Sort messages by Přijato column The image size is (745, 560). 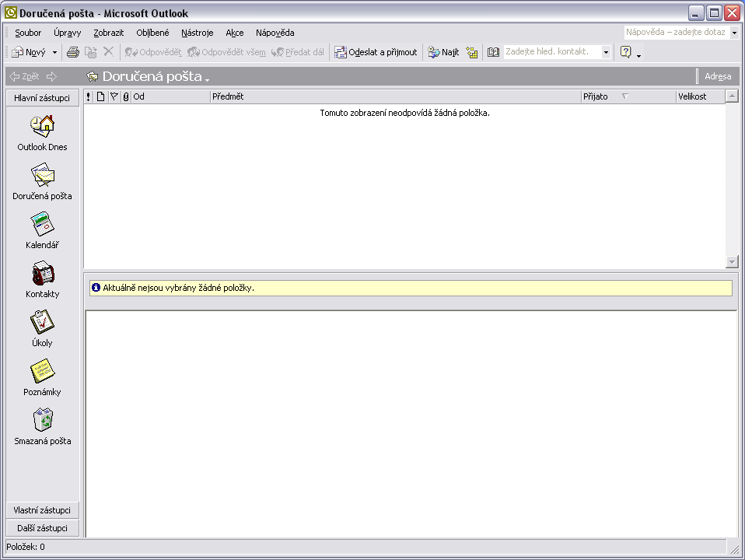[x=628, y=97]
